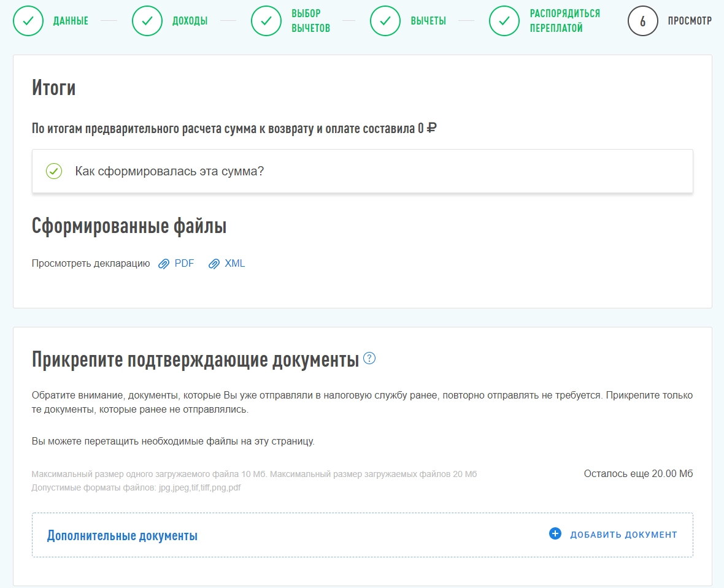Click the step 6 number circle
The image size is (724, 588).
click(x=643, y=21)
